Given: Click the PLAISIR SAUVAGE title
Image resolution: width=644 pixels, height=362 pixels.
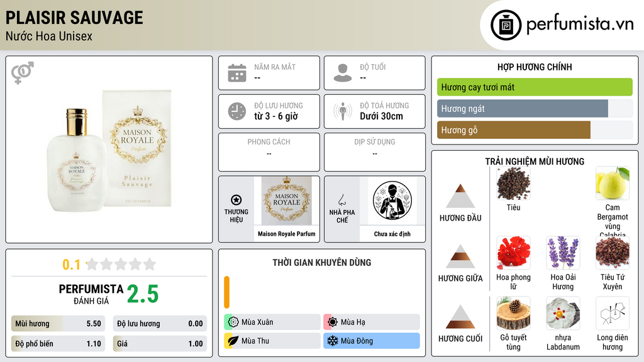Looking at the screenshot, I should point(74,18).
